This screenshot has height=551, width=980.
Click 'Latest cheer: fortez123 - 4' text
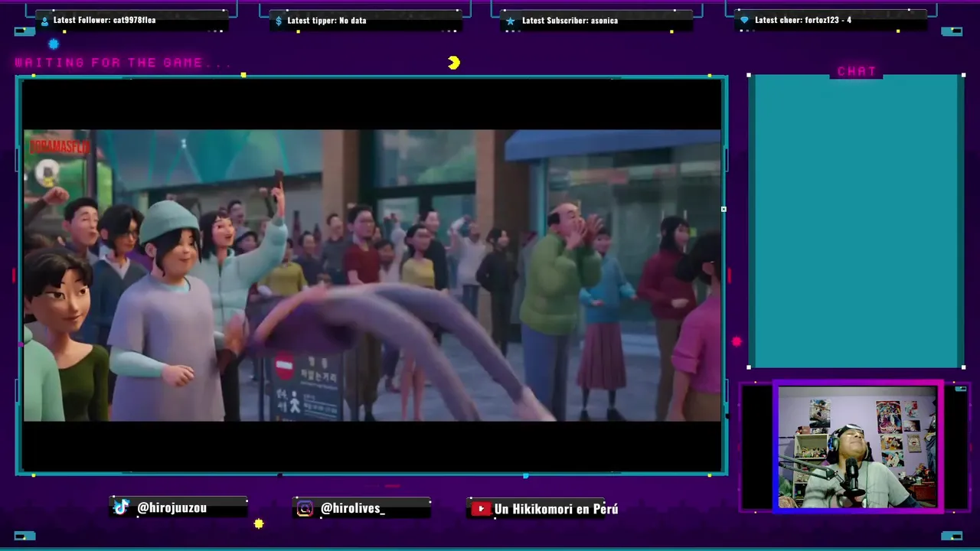[802, 20]
